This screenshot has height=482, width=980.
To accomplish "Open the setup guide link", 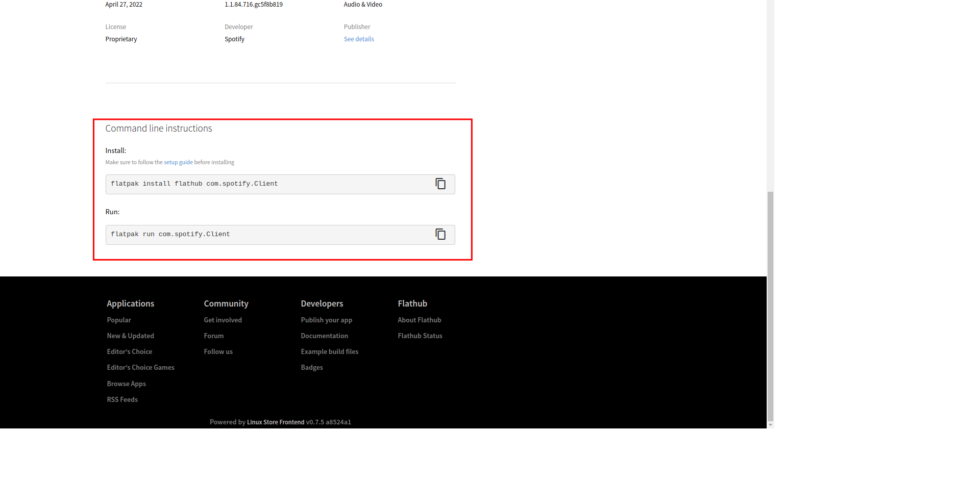I will (x=178, y=162).
